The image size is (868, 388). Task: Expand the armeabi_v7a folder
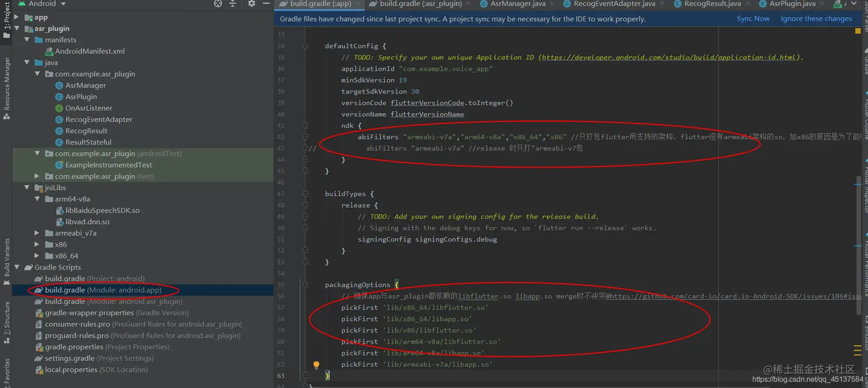[37, 233]
